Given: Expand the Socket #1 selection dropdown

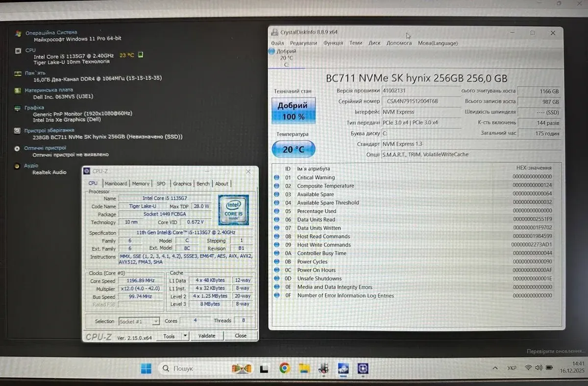Looking at the screenshot, I should pyautogui.click(x=155, y=321).
